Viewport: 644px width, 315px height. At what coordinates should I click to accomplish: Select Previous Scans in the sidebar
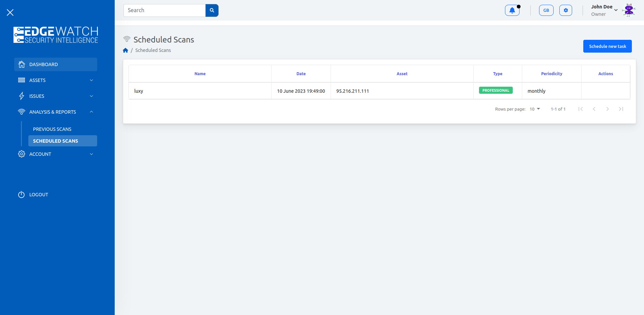point(52,129)
